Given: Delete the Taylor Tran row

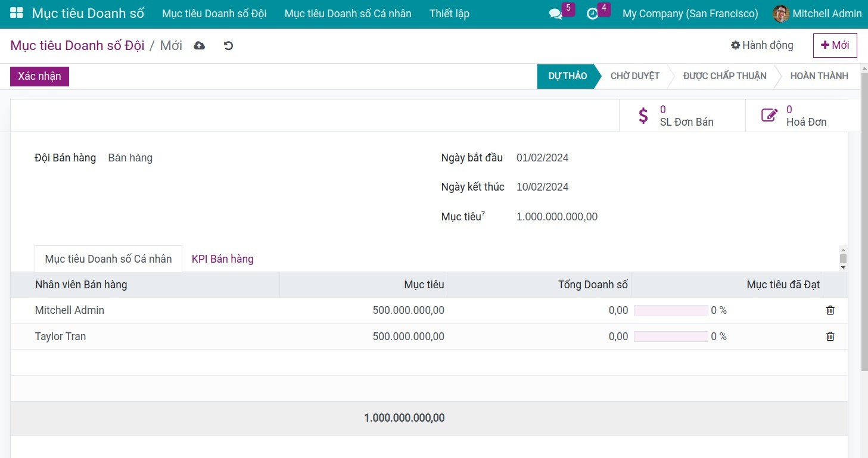Looking at the screenshot, I should pos(830,337).
